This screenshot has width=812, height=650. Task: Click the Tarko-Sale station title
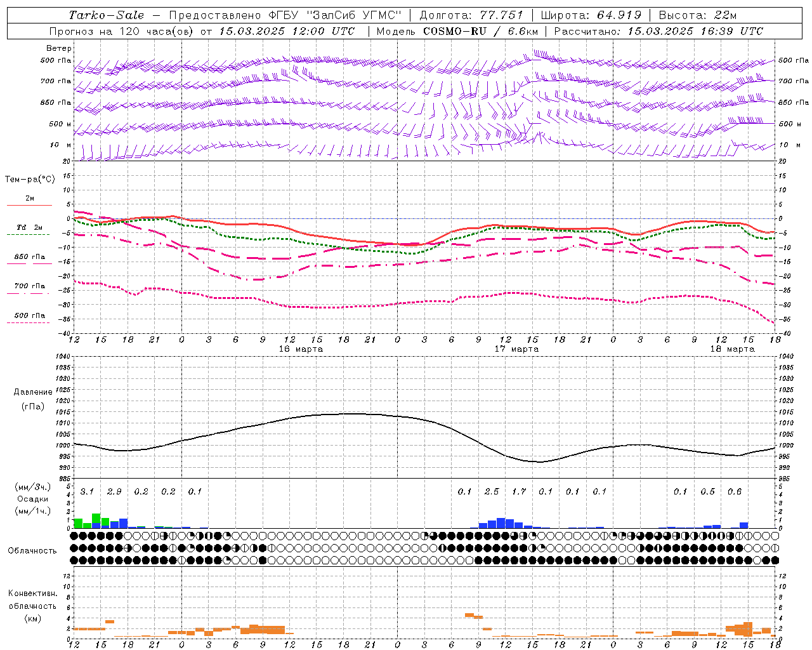pos(107,15)
